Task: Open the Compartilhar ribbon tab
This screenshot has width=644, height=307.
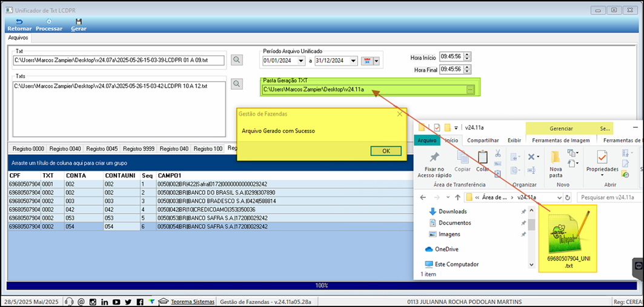Action: (x=483, y=140)
